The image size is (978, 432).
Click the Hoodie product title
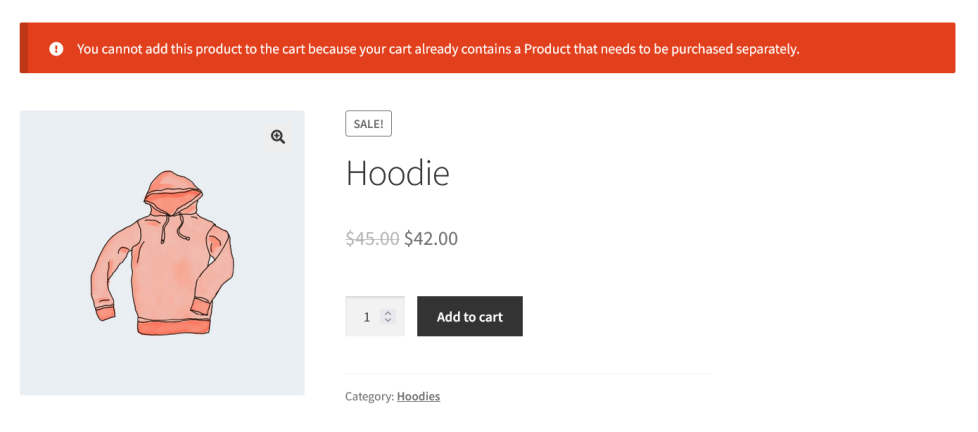click(397, 174)
